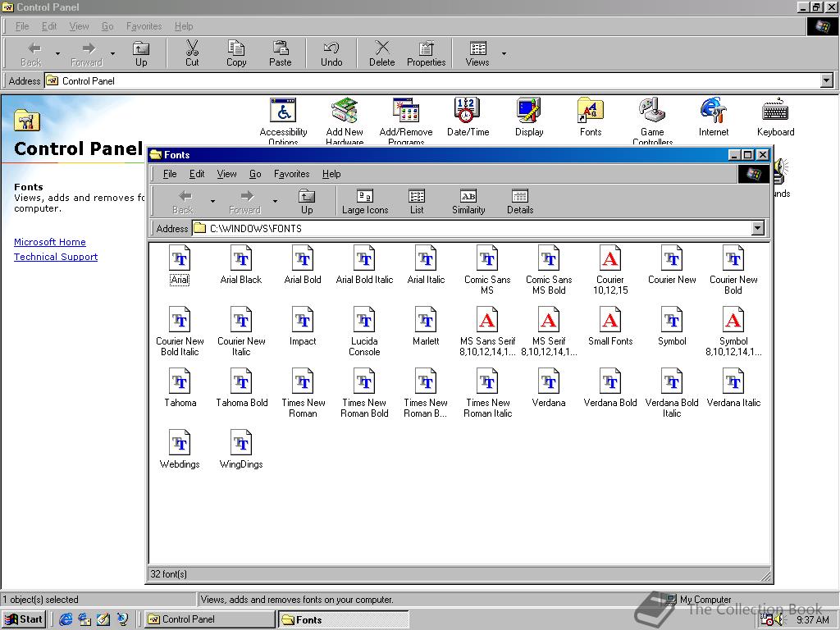
Task: Switch Fonts view to Large Icons
Action: (365, 202)
